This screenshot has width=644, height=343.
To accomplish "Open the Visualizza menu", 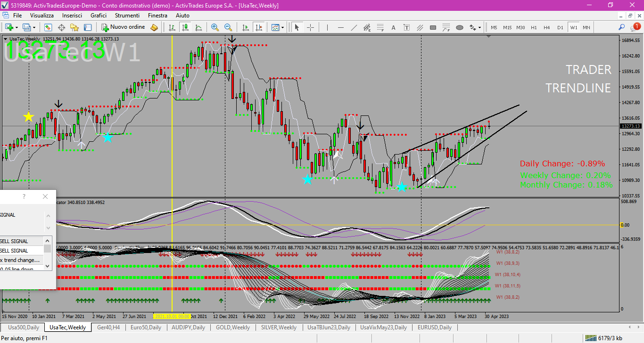I will click(x=42, y=16).
